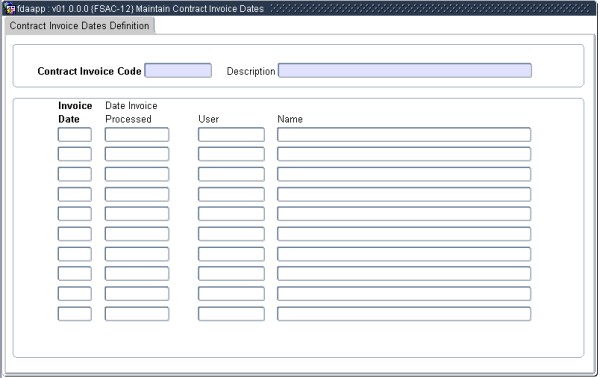Select the first row User field
The width and height of the screenshot is (600, 378).
pyautogui.click(x=231, y=135)
